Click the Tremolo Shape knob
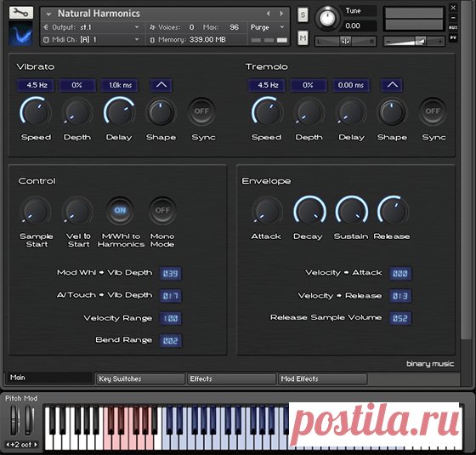Screen dimensions: 476x455 [392, 111]
